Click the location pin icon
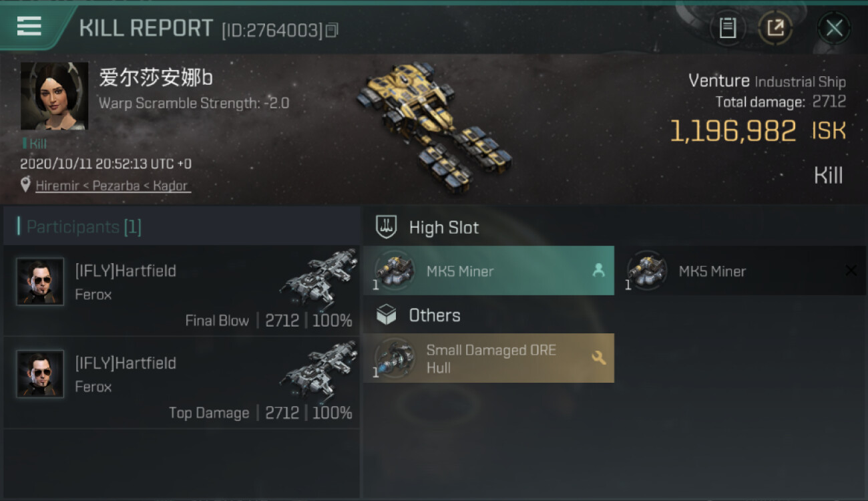Viewport: 868px width, 501px height. (x=25, y=185)
